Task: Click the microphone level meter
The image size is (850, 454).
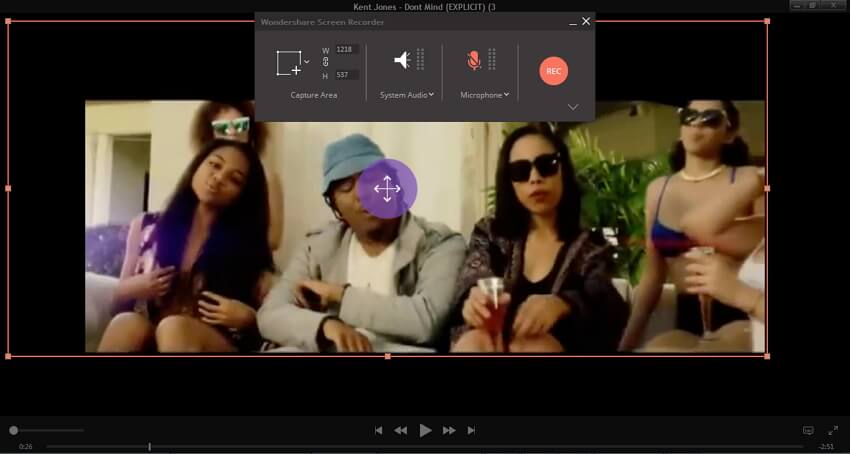Action: [x=492, y=59]
